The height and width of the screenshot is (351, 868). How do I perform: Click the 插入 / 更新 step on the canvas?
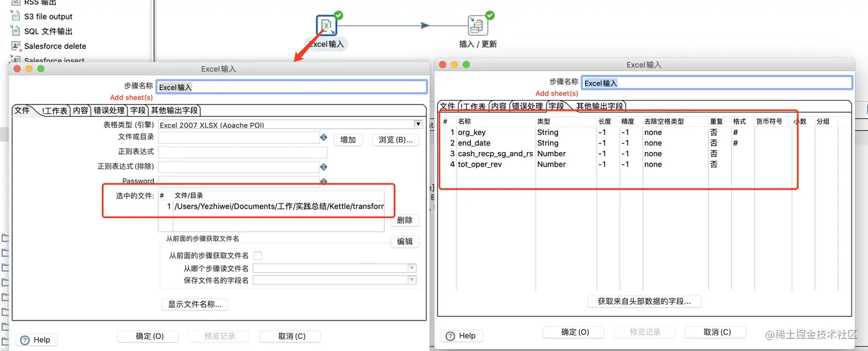pyautogui.click(x=478, y=25)
